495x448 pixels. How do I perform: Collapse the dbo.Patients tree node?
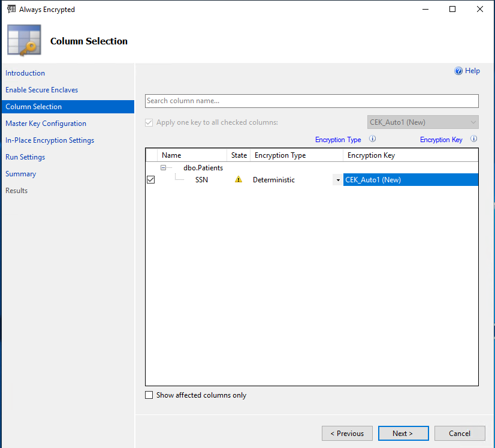(x=163, y=168)
